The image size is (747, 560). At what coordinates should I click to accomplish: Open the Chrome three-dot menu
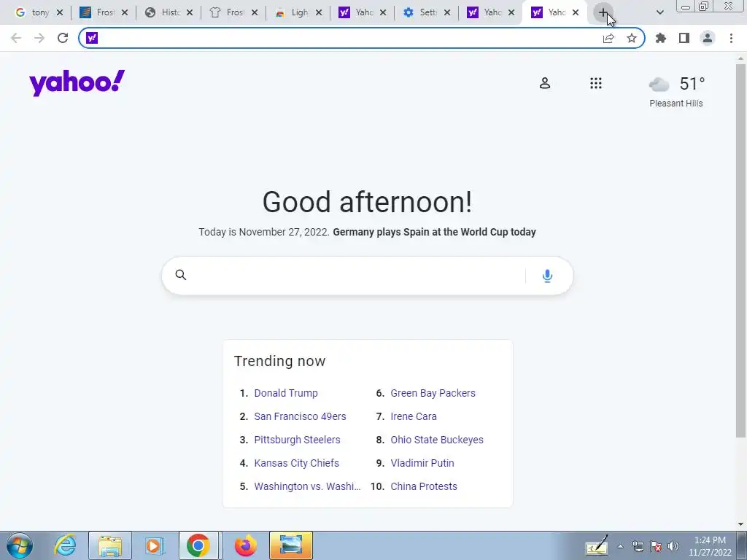click(x=731, y=38)
